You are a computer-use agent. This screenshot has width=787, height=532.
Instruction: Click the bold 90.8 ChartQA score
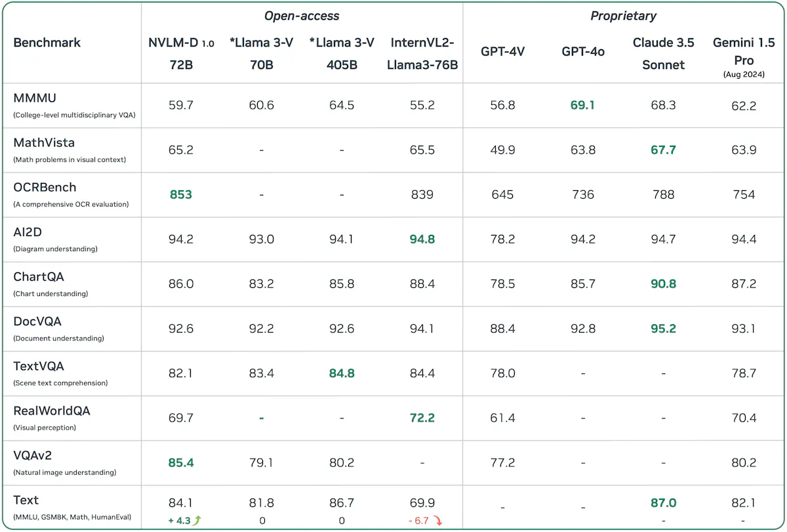663,283
